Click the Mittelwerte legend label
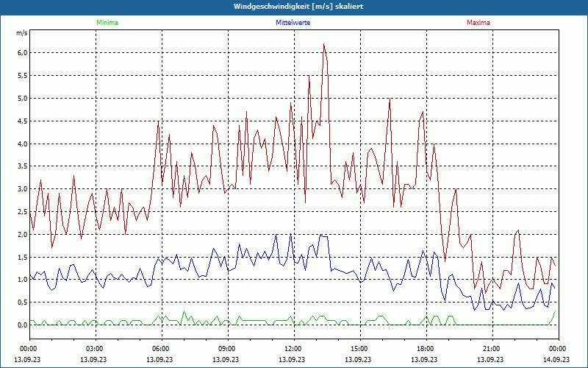 coord(293,23)
